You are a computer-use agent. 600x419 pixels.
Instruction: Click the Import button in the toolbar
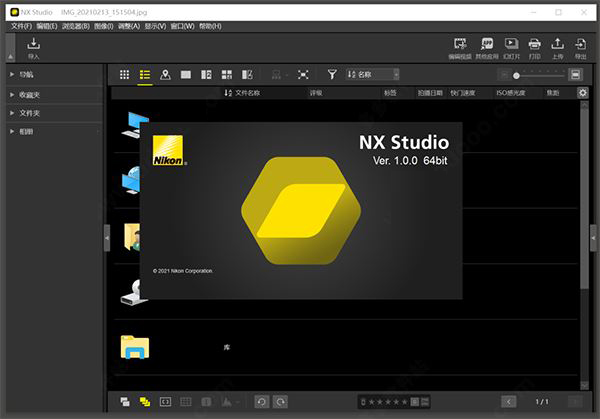tap(33, 46)
